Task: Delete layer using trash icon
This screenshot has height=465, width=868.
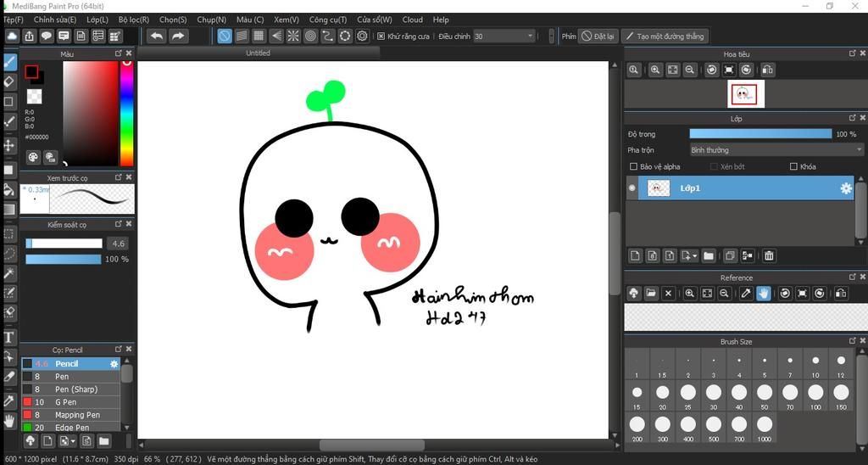Action: click(x=769, y=255)
